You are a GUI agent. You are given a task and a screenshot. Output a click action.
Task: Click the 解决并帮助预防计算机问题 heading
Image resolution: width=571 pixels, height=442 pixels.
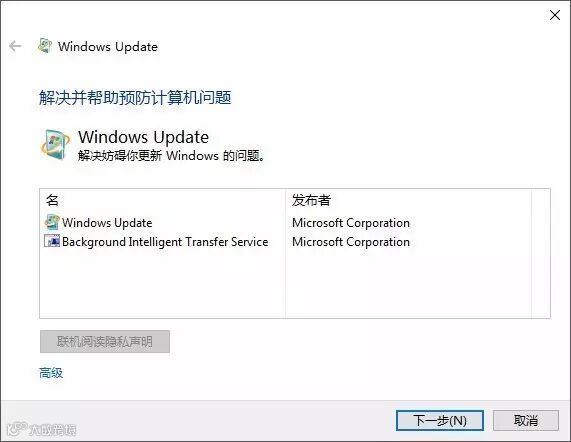pos(135,98)
